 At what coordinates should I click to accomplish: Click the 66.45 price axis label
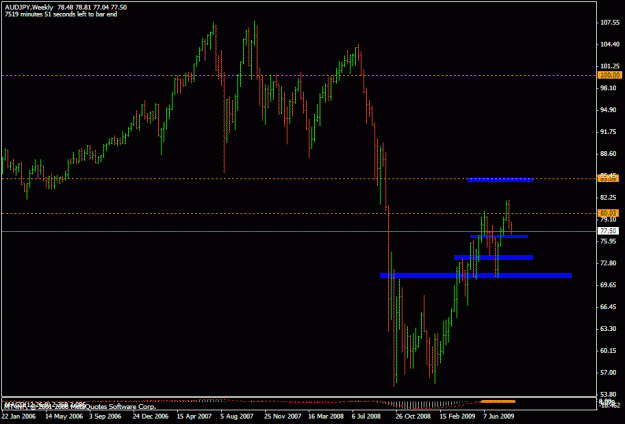610,307
